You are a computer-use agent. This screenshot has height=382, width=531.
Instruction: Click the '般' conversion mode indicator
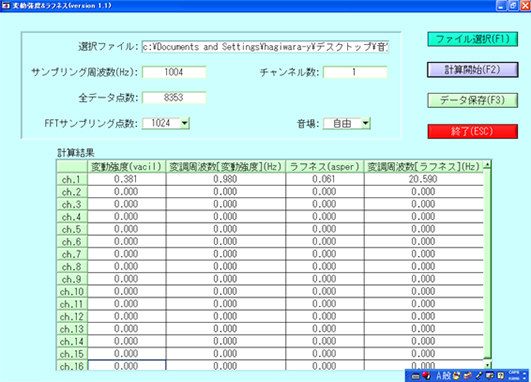pos(447,376)
